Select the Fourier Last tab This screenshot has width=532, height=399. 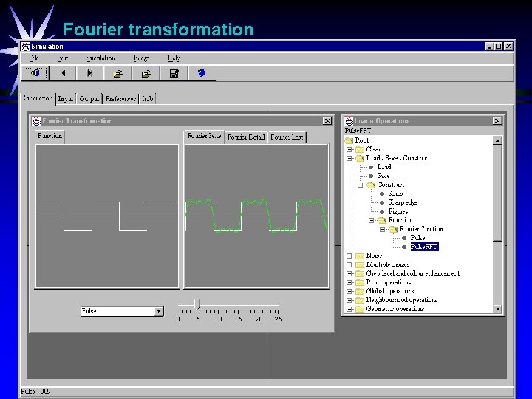click(x=287, y=137)
